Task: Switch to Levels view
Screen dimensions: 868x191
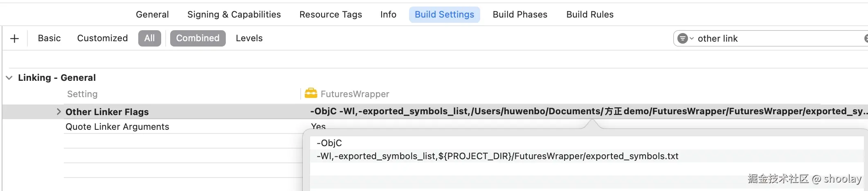Action: coord(249,38)
